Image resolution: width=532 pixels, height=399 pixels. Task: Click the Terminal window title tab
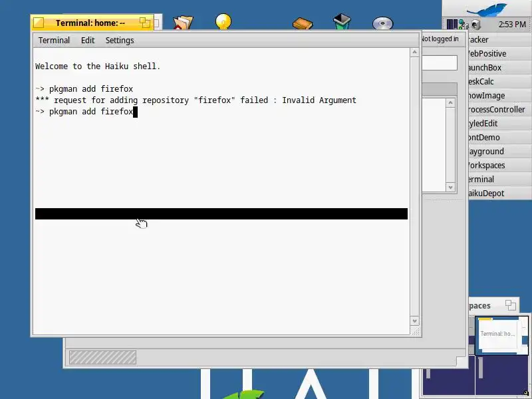coord(92,23)
